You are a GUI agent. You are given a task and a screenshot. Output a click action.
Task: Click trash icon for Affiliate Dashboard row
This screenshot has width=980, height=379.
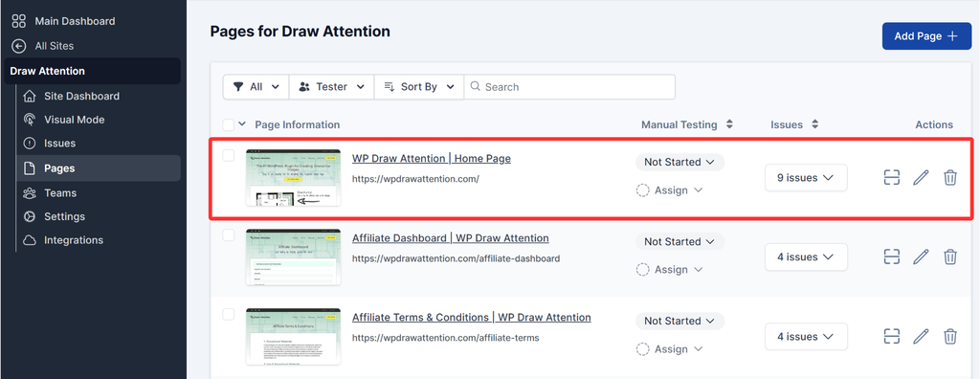(x=950, y=257)
